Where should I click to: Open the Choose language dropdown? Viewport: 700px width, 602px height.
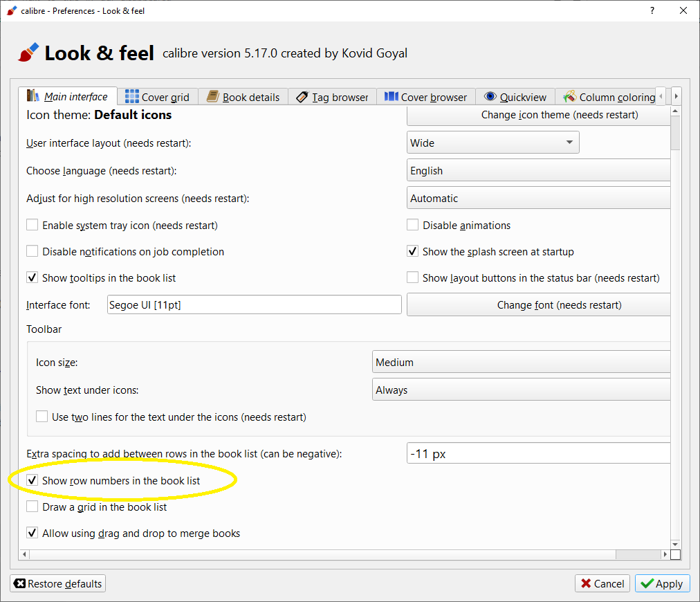click(539, 171)
